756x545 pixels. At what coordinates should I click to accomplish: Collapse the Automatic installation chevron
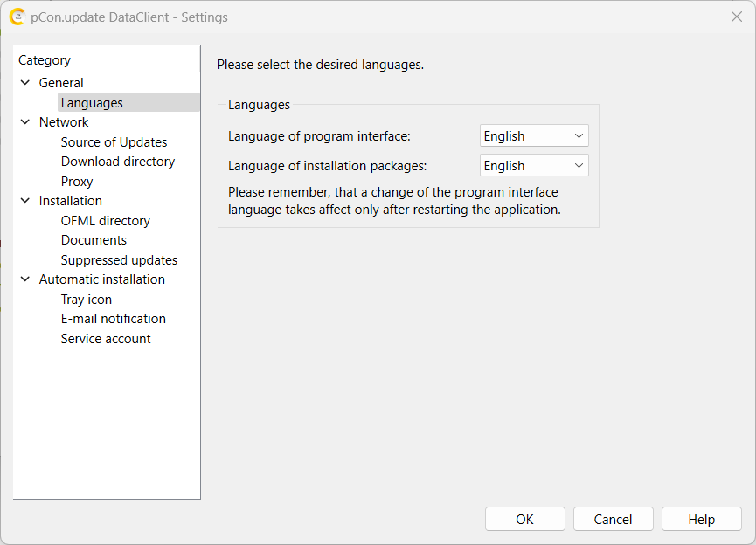pos(25,279)
